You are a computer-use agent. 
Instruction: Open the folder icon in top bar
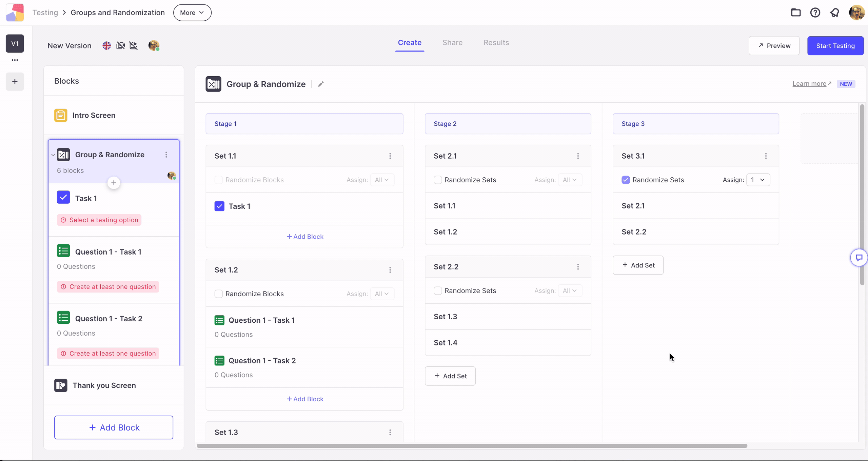[796, 13]
